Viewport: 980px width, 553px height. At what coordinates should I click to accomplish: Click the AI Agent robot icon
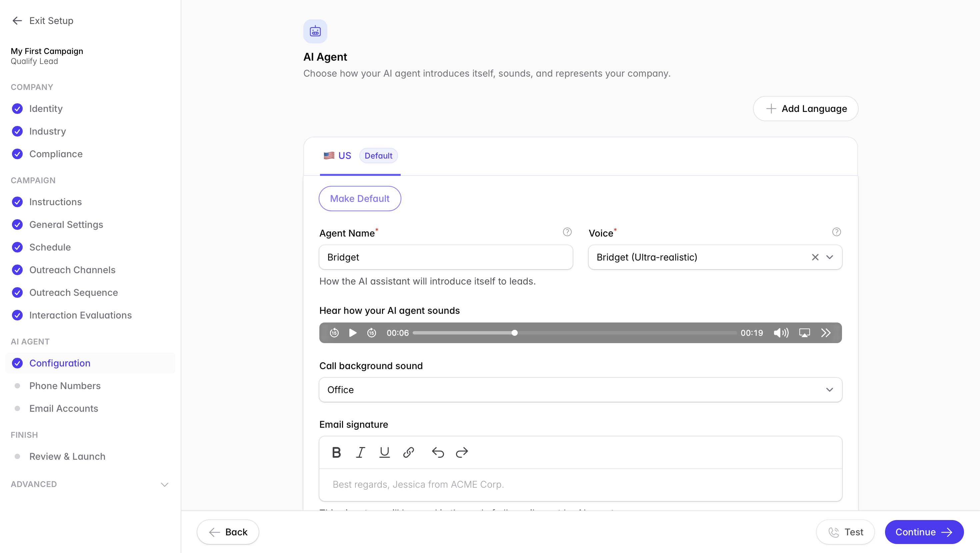point(315,31)
